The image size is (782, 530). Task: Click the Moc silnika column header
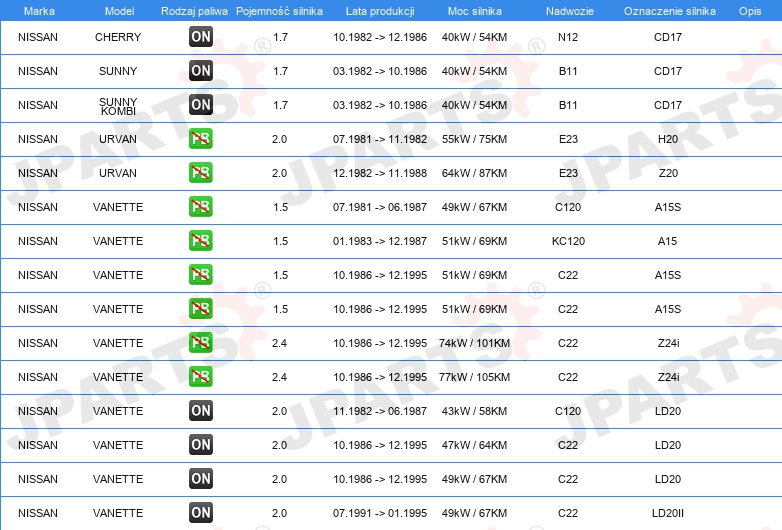tap(474, 11)
